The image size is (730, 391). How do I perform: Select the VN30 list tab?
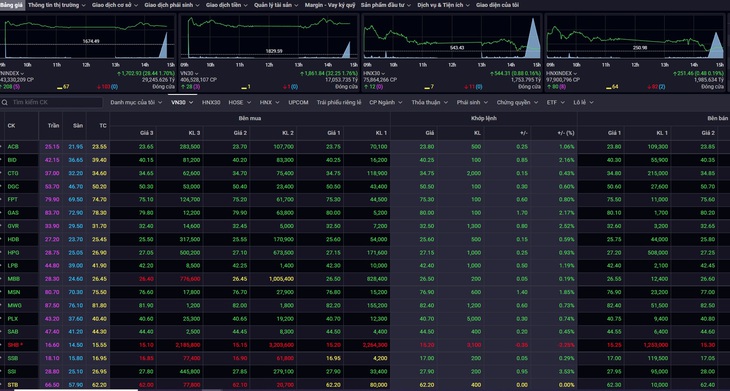point(182,102)
